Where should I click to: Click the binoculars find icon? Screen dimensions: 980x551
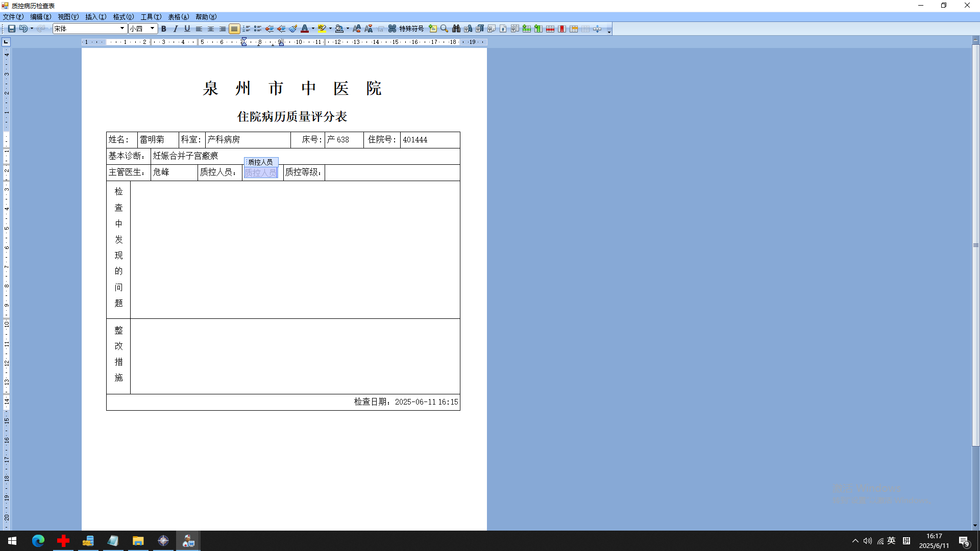click(x=456, y=29)
